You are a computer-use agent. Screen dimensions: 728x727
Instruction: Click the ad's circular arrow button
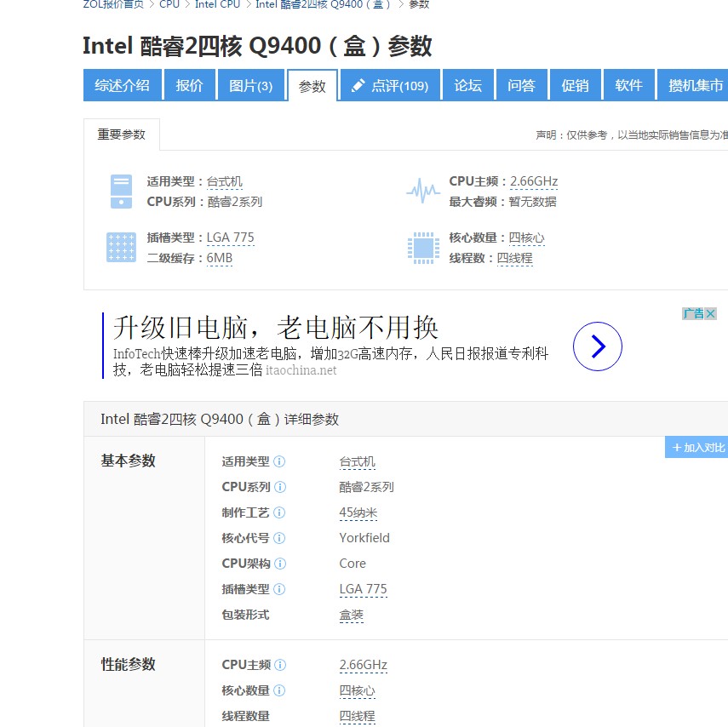coord(598,346)
